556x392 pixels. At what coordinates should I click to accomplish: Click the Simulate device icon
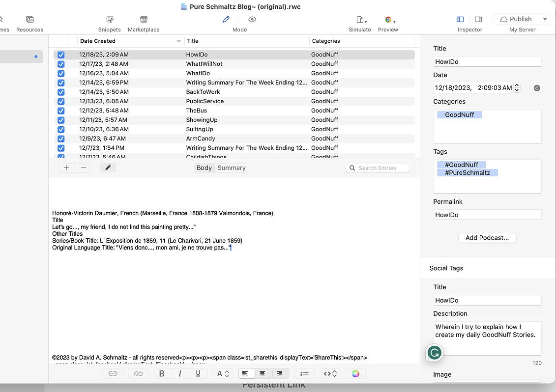tap(360, 20)
